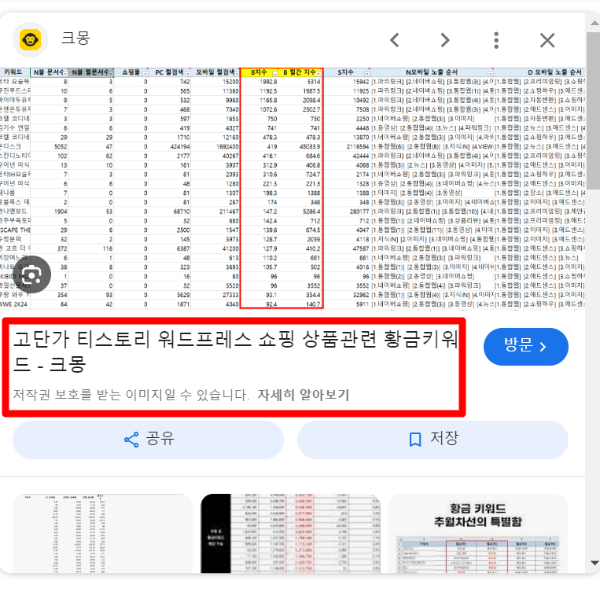Click the scrollbar down arrow
The image size is (600, 590).
tap(594, 563)
